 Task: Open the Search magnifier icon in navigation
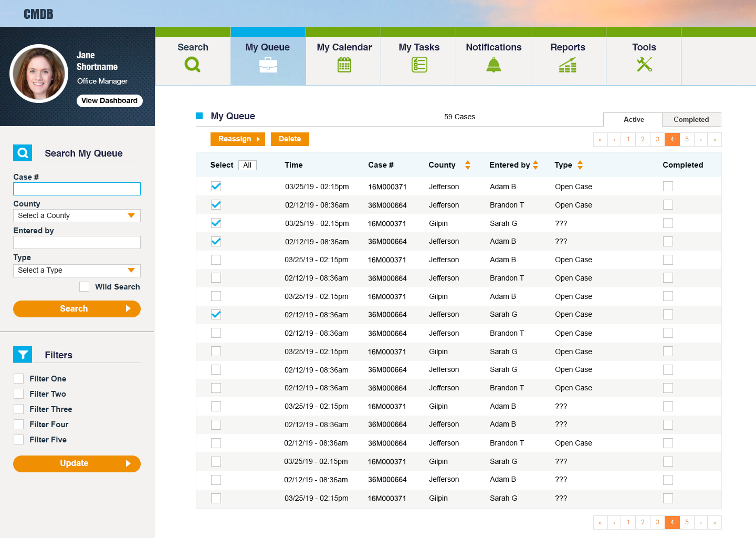[x=192, y=64]
